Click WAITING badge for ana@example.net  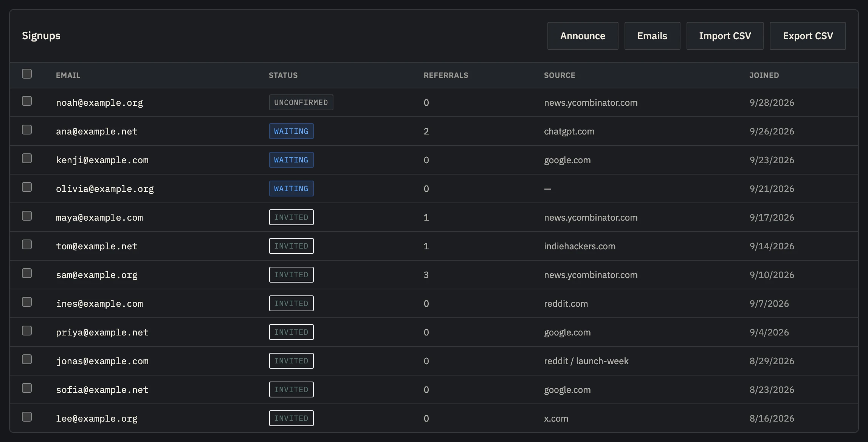coord(291,131)
